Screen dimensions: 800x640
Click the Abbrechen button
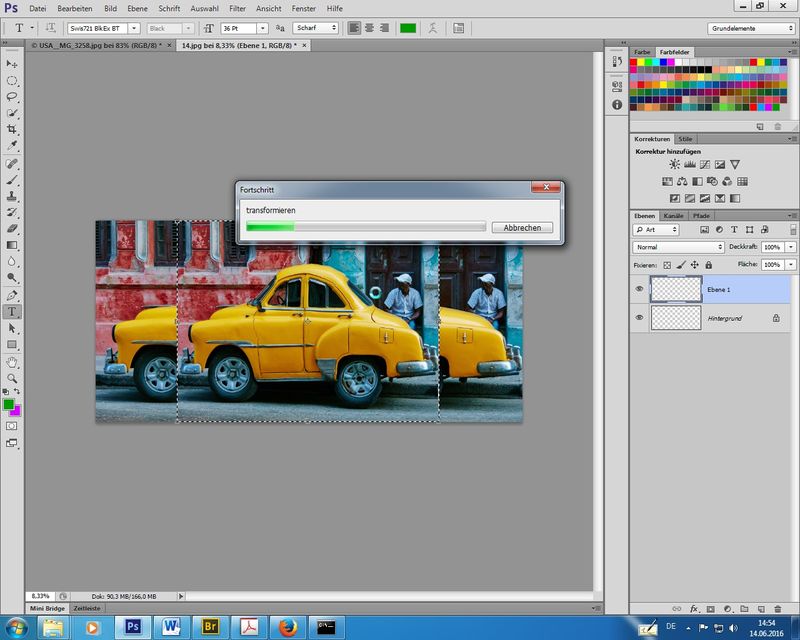click(x=522, y=228)
